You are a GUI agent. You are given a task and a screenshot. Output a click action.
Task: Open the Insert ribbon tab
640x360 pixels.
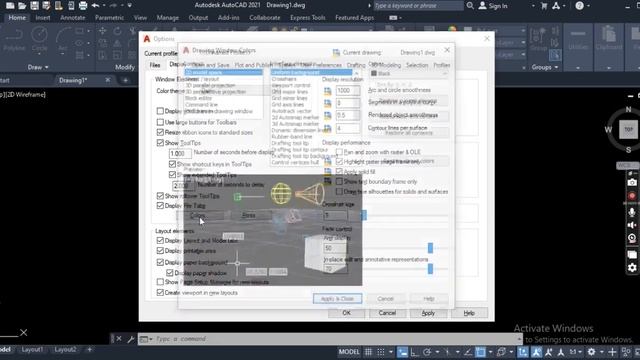tap(43, 18)
